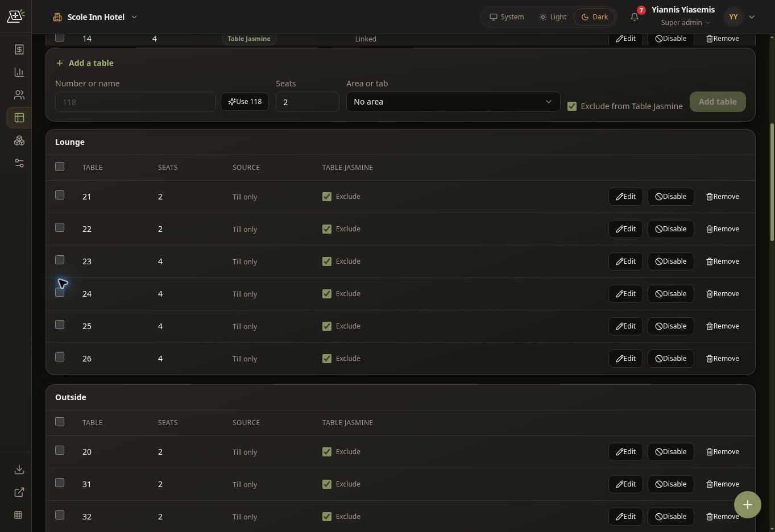Select all tables in Lounge section
775x532 pixels.
(x=60, y=167)
